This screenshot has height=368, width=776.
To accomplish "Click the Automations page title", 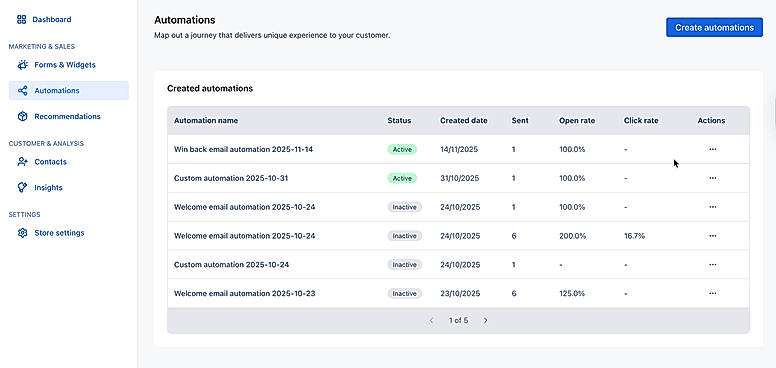I will 185,20.
